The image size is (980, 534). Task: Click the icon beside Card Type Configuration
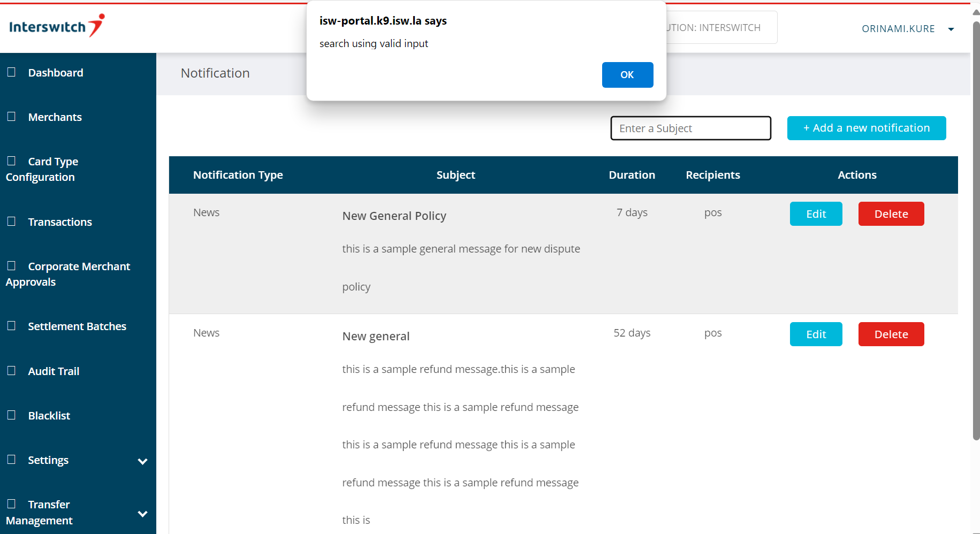tap(11, 161)
